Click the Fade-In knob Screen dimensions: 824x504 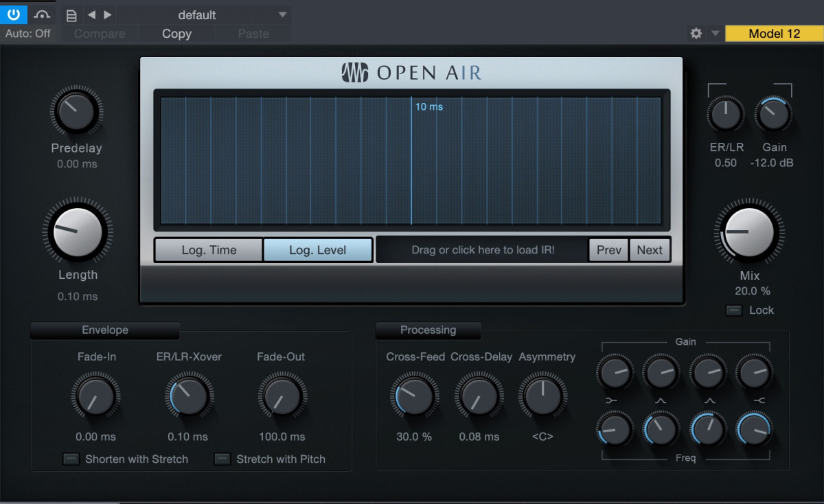(x=96, y=396)
